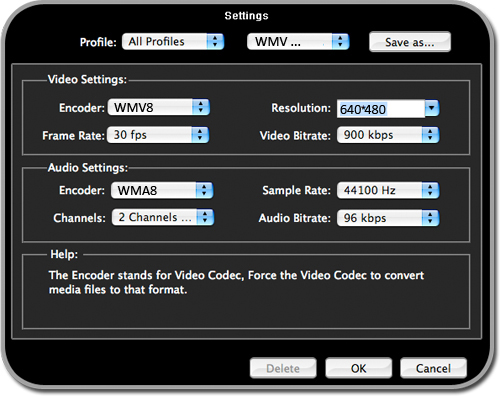The width and height of the screenshot is (500, 396).
Task: Open the Video Bitrate 900 kbps dropdown
Action: pyautogui.click(x=388, y=135)
